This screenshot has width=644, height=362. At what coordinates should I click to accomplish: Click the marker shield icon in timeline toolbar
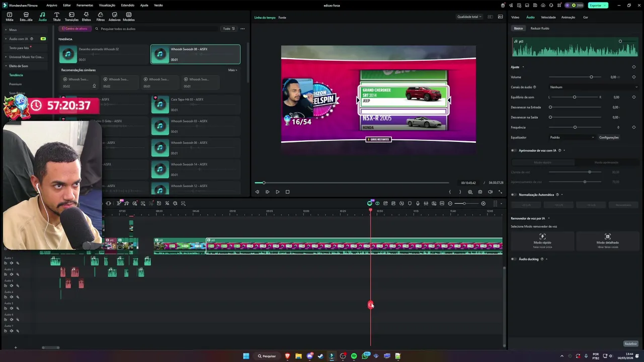tap(410, 204)
